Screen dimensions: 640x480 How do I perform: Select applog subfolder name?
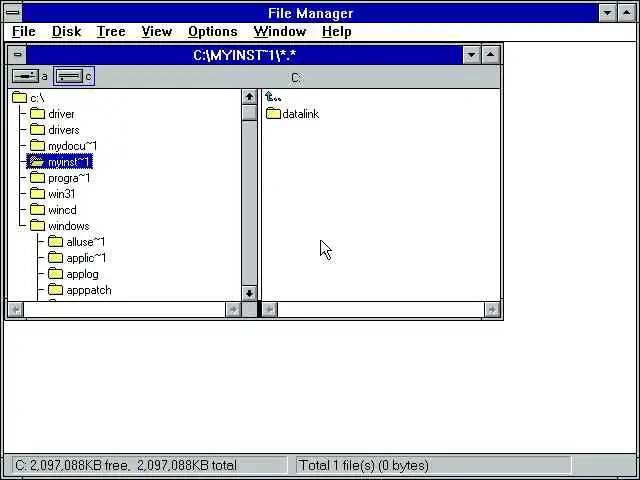(82, 274)
